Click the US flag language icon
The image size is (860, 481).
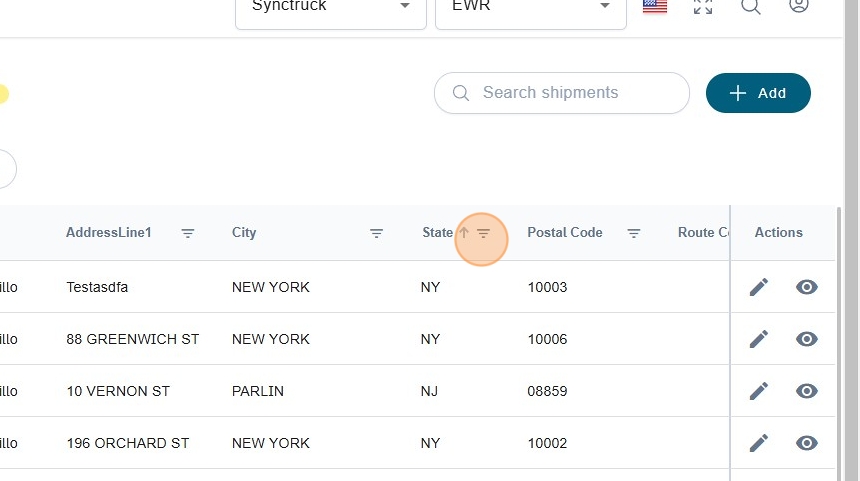[x=655, y=6]
